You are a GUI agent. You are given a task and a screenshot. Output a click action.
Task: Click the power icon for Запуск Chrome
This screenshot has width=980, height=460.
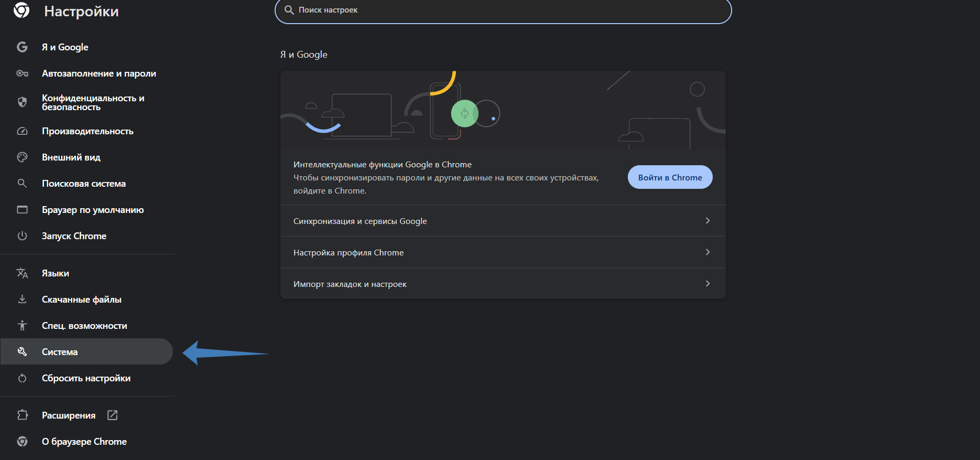coord(22,236)
